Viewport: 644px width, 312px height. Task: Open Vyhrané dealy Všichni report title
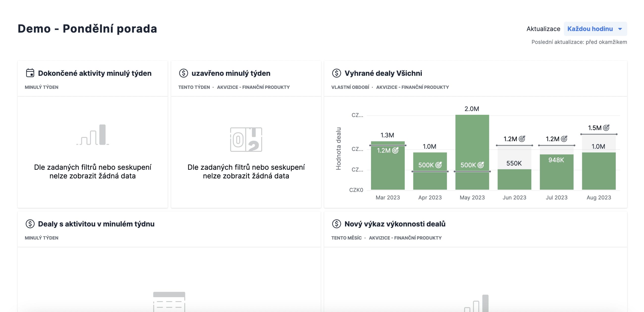(383, 73)
